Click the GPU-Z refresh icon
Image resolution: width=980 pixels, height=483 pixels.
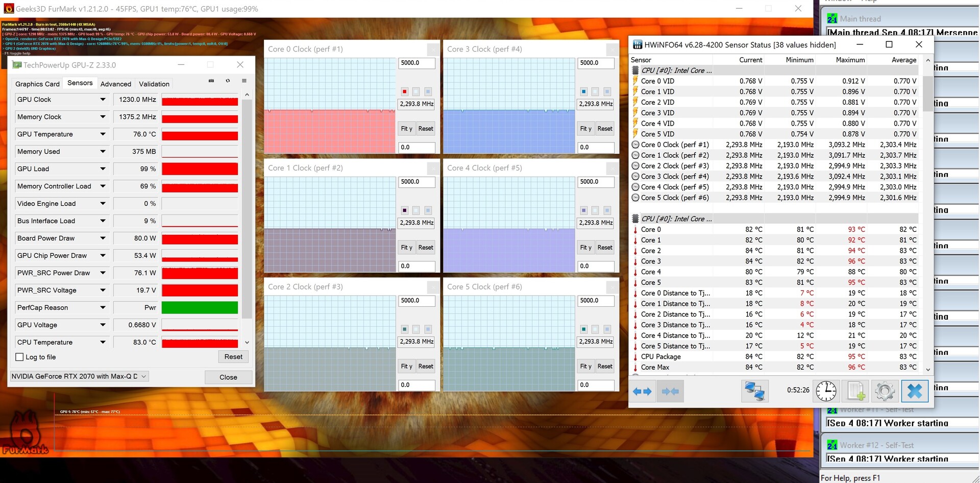(x=228, y=81)
